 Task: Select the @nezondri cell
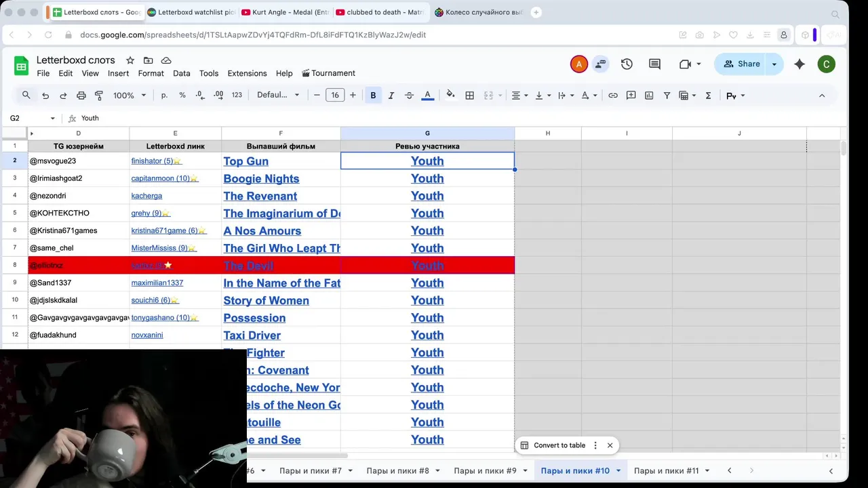(x=78, y=196)
